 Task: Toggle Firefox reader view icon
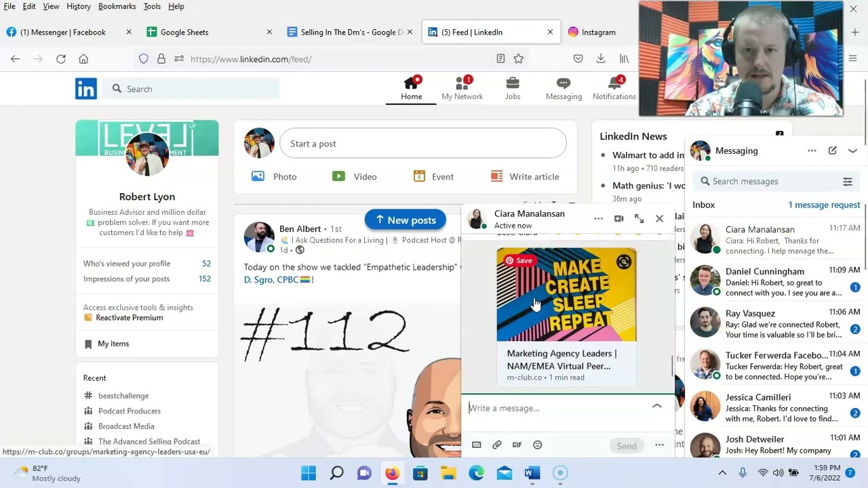click(500, 59)
